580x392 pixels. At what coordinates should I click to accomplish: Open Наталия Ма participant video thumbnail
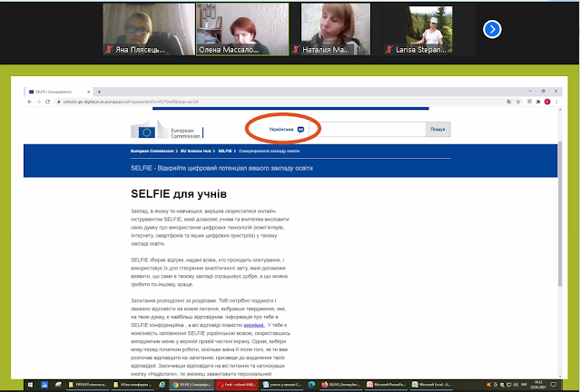(x=336, y=29)
